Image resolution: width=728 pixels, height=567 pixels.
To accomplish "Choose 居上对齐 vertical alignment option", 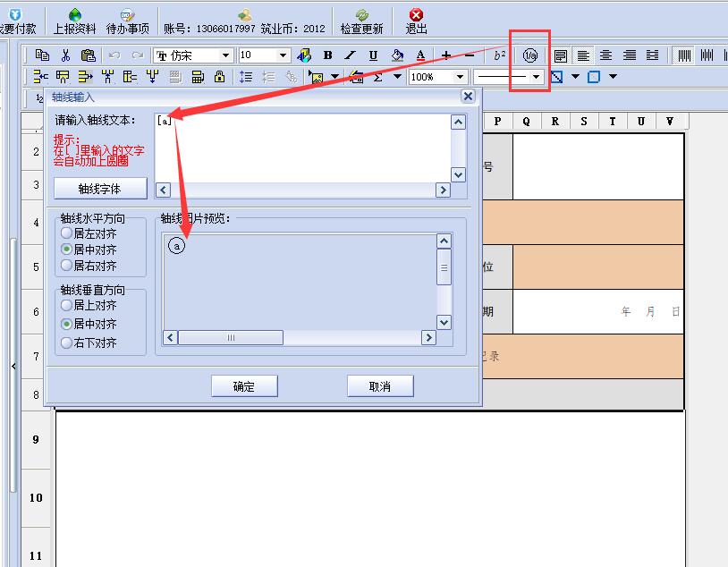I will (x=67, y=305).
